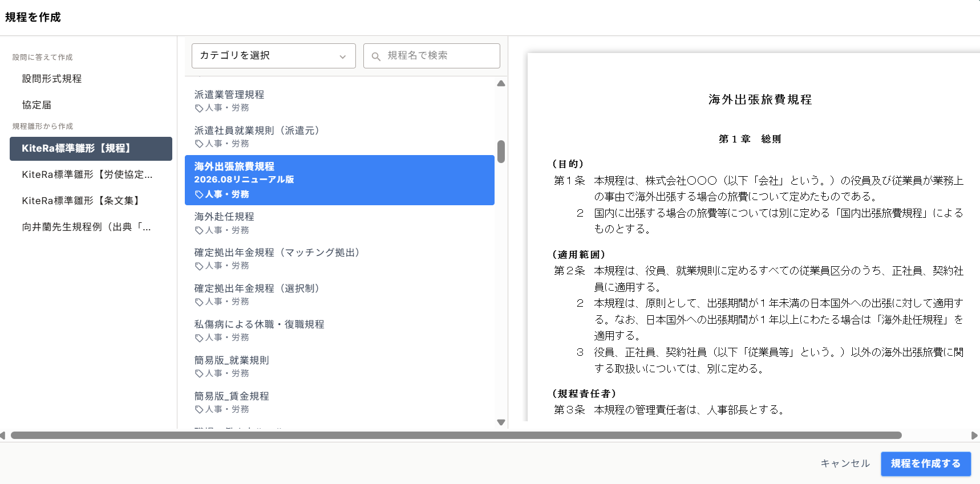Open the カテゴリを選択 dropdown
Viewport: 980px width, 484px height.
tap(273, 56)
